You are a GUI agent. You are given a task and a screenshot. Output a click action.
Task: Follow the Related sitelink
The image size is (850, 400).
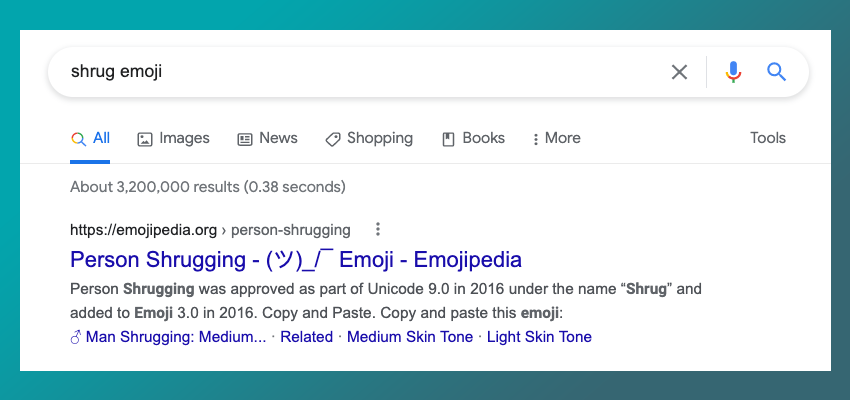click(306, 337)
